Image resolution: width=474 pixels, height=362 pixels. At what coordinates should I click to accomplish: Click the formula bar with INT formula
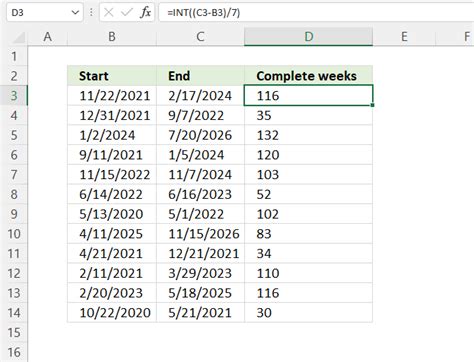pos(317,13)
